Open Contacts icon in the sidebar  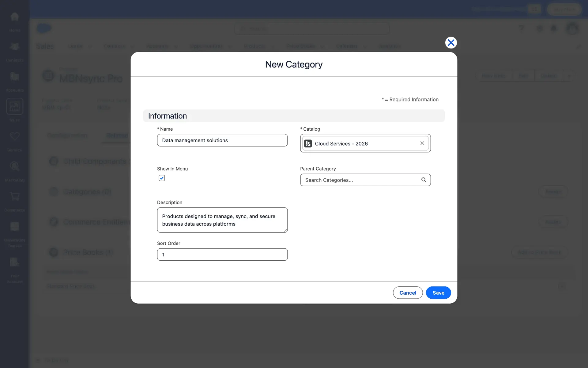coord(15,47)
